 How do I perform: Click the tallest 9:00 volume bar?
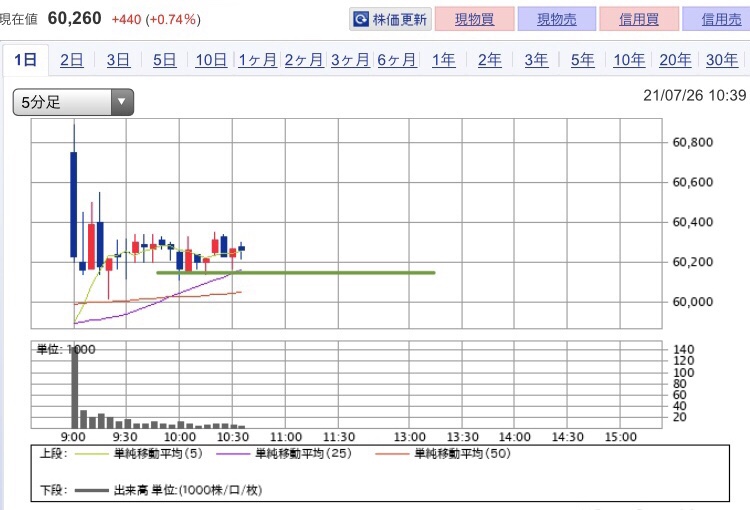point(75,388)
